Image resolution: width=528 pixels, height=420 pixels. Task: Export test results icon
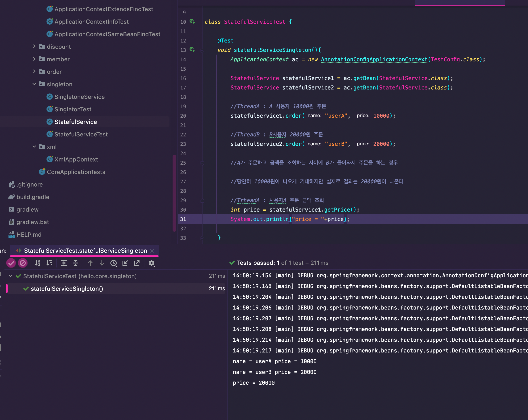(137, 263)
